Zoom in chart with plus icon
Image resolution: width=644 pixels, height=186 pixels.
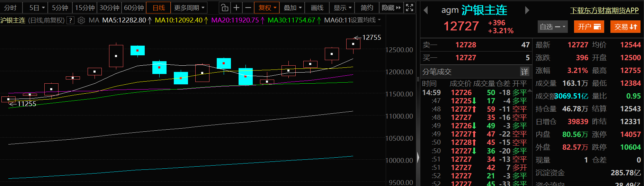(236, 8)
